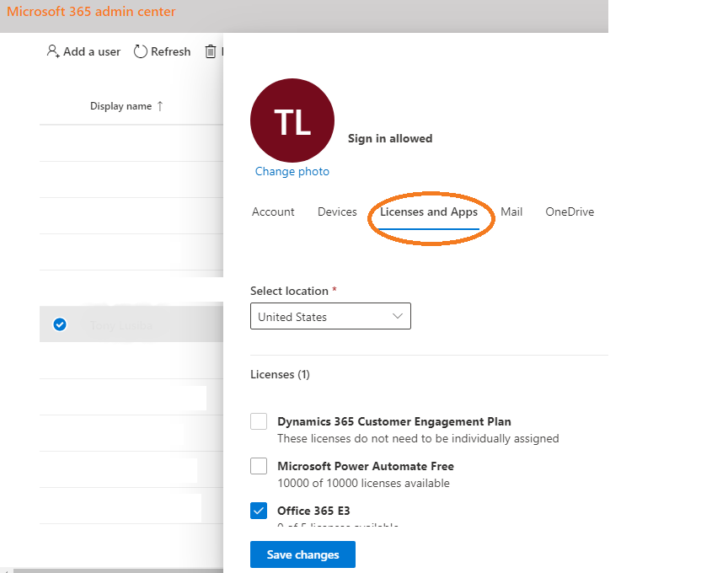Screen dimensions: 728x573
Task: Click the Refresh button label
Action: click(170, 51)
